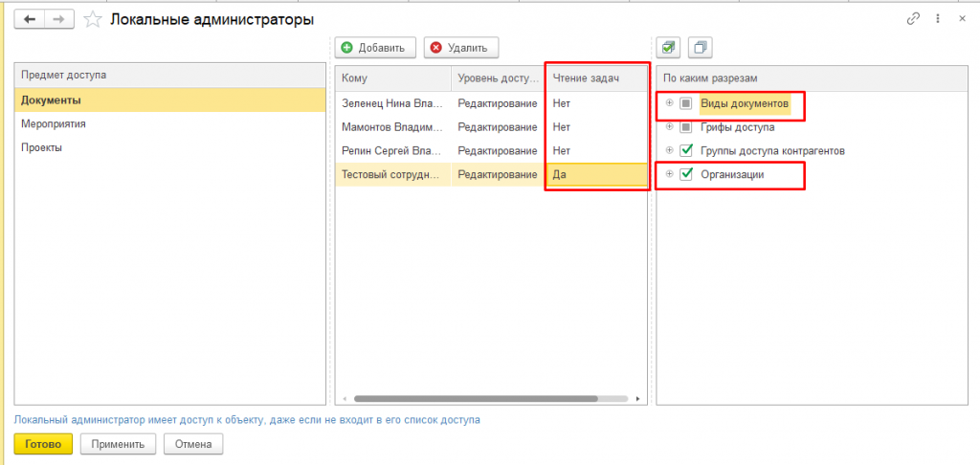Select the Репин Сергей row
Image resolution: width=980 pixels, height=465 pixels.
tap(392, 151)
